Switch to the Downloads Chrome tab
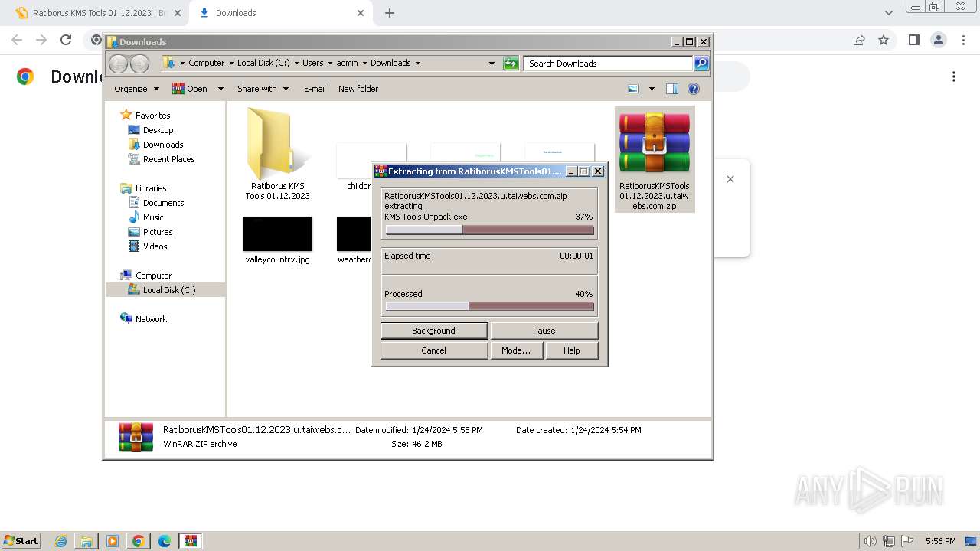This screenshot has width=980, height=551. pos(281,13)
